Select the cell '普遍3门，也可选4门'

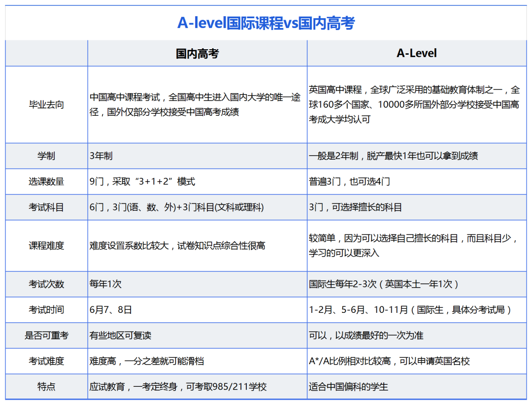coord(417,182)
